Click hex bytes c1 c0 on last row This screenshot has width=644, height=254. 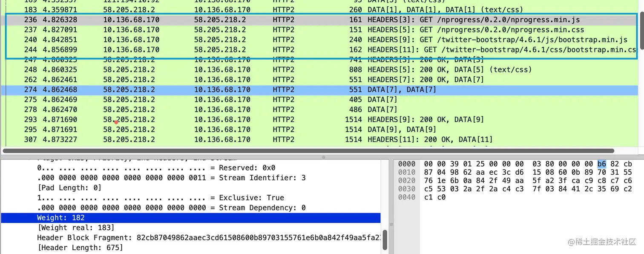tap(435, 197)
